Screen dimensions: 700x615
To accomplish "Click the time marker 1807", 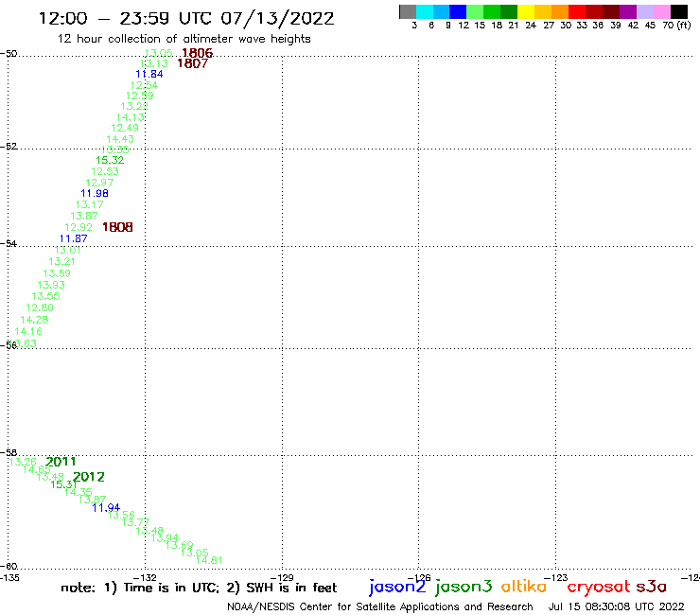I will pyautogui.click(x=192, y=63).
